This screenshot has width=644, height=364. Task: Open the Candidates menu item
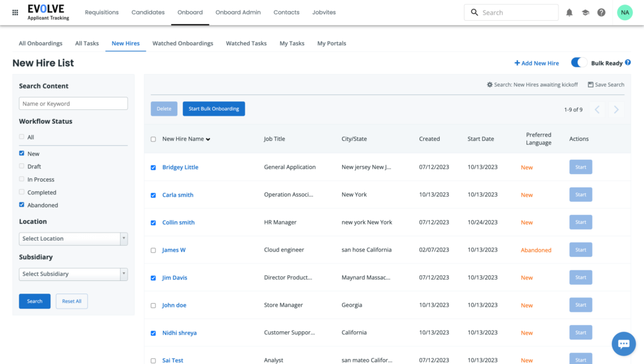click(x=148, y=13)
